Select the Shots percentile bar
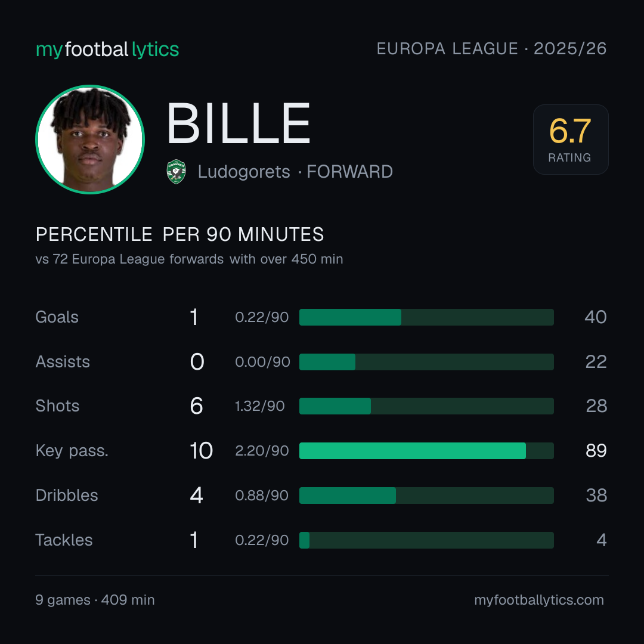The image size is (644, 644). coord(426,406)
